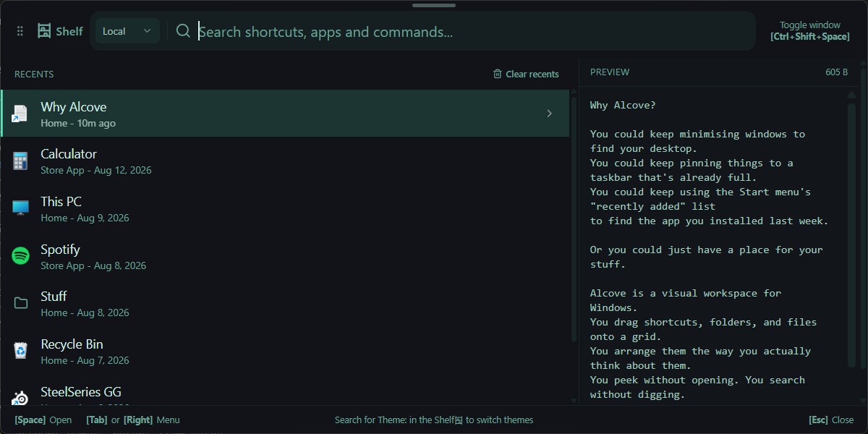Select the This PC recent entry

tap(285, 208)
